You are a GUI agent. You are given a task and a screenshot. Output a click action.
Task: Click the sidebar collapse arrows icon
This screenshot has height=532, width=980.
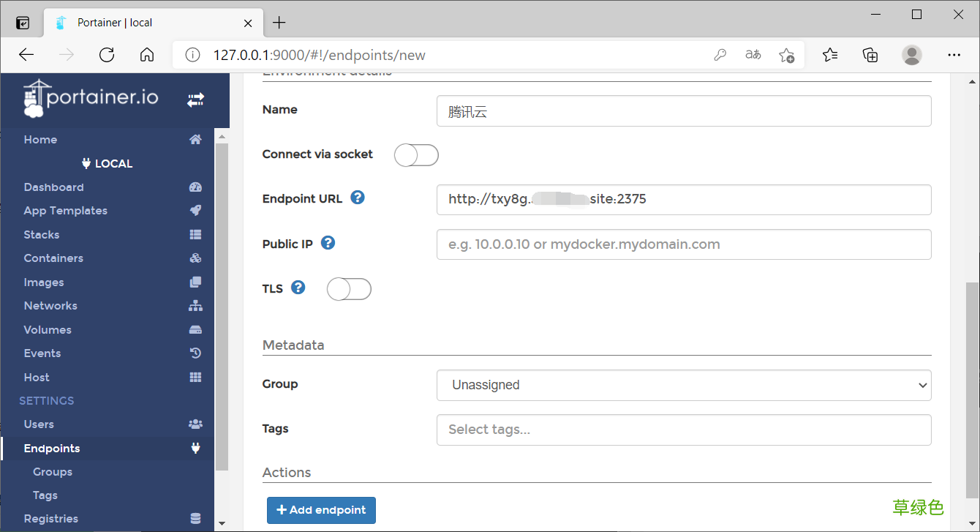pos(195,100)
